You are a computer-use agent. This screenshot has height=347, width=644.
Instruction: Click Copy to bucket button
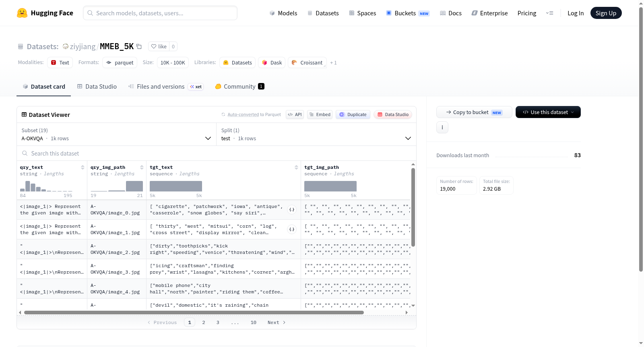click(x=474, y=112)
